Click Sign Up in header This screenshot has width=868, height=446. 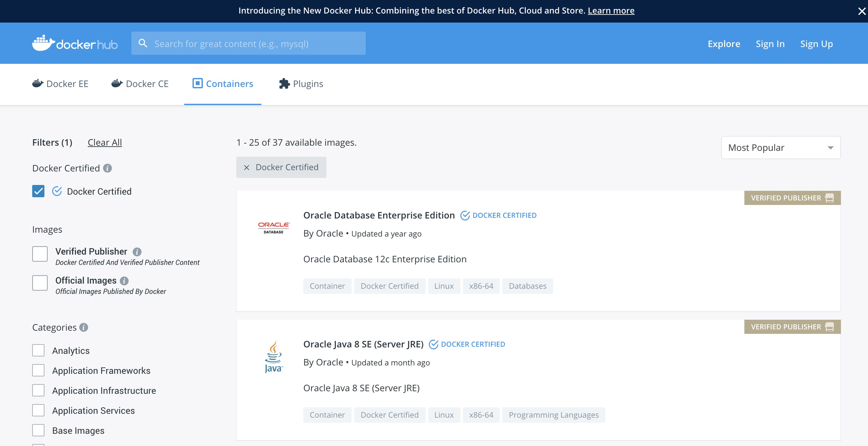pyautogui.click(x=816, y=44)
